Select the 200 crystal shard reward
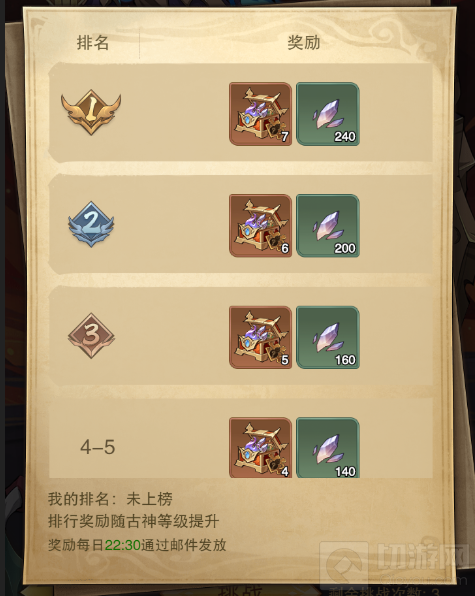The image size is (475, 596). coord(328,225)
